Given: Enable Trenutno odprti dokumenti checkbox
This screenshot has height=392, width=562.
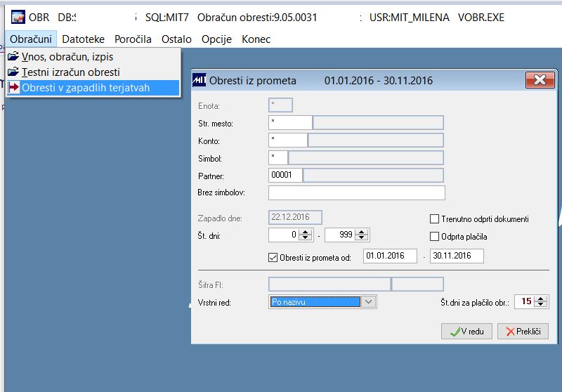Looking at the screenshot, I should [x=434, y=218].
